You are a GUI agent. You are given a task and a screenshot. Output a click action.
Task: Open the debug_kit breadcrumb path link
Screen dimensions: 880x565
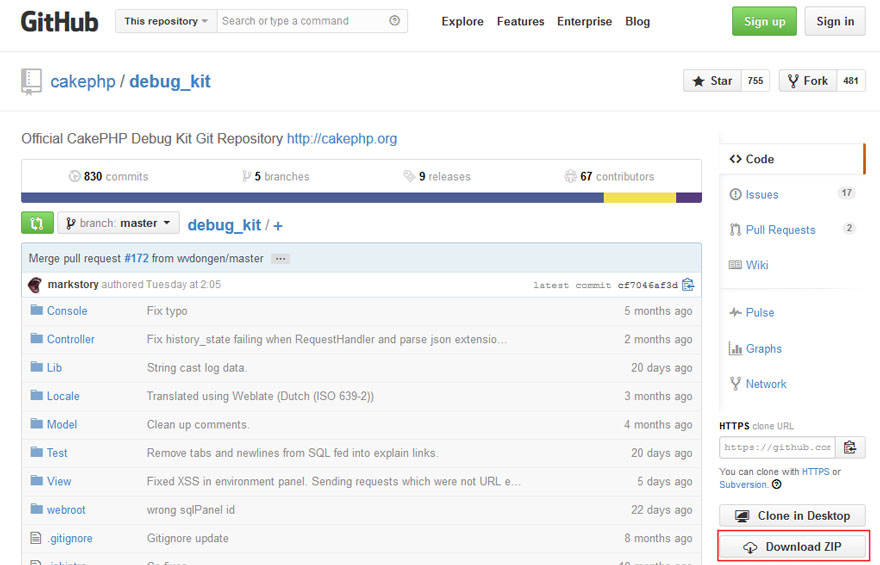tap(224, 225)
